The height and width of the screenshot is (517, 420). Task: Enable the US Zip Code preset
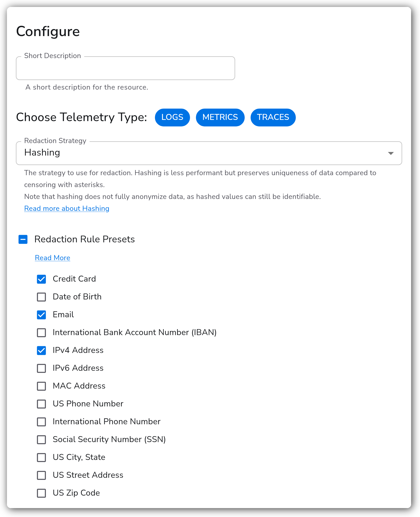[x=41, y=493]
